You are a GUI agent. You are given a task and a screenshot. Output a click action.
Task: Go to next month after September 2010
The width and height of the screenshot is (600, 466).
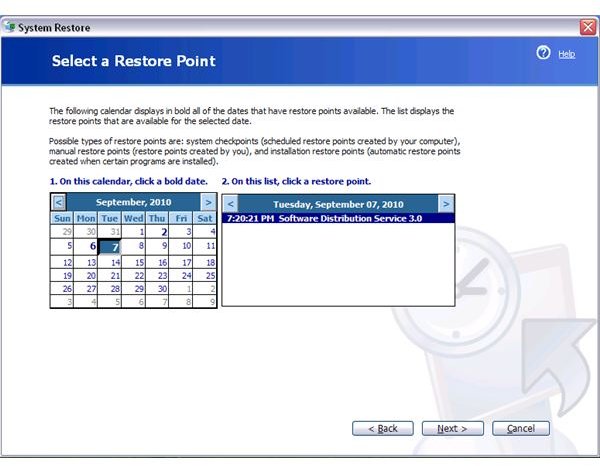tap(209, 202)
